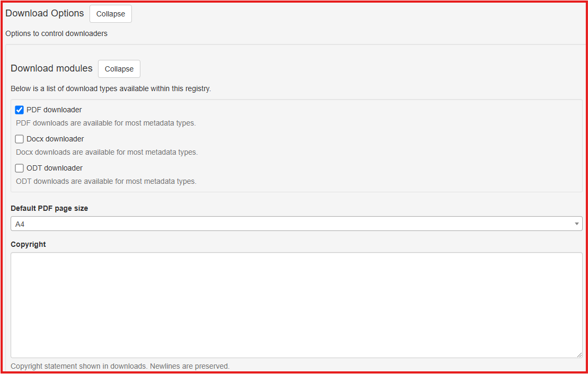Click the ODT downloads availability help text

click(x=106, y=182)
